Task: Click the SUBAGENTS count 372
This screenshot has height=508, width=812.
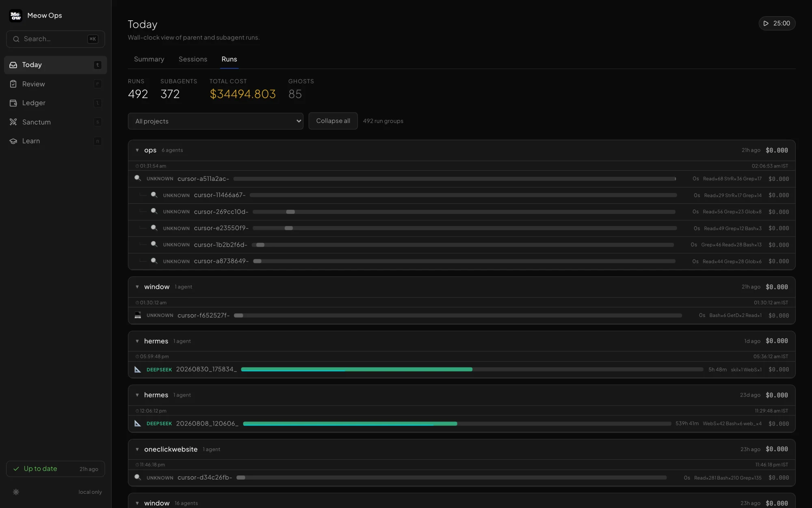Action: pyautogui.click(x=170, y=94)
